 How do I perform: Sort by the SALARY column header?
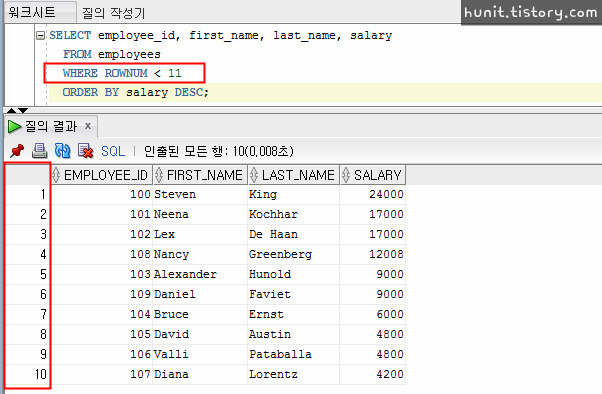tap(372, 175)
